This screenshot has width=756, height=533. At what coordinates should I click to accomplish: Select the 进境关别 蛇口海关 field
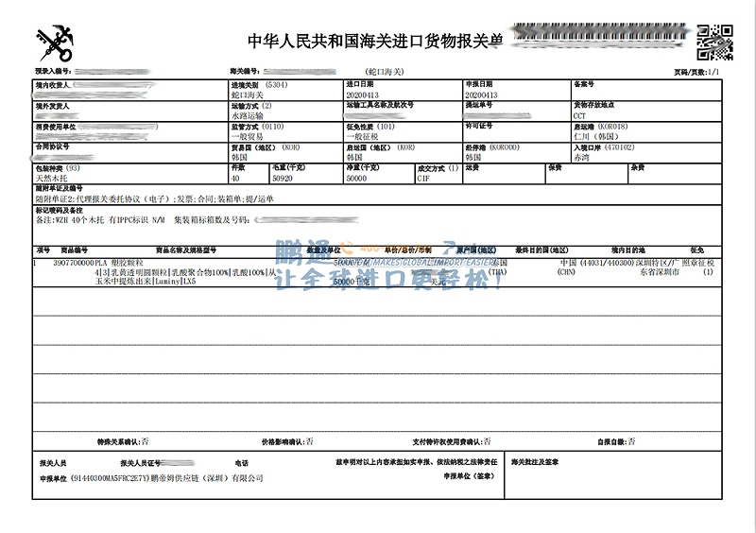point(249,95)
